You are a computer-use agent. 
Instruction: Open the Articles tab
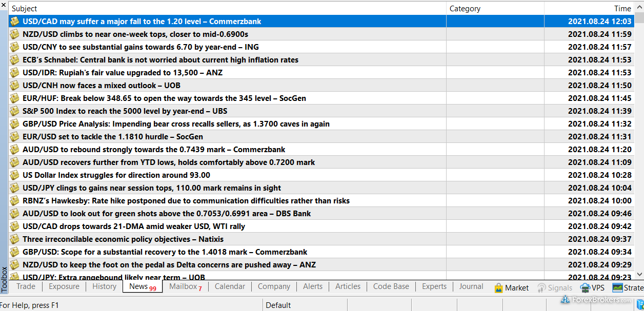click(x=348, y=286)
